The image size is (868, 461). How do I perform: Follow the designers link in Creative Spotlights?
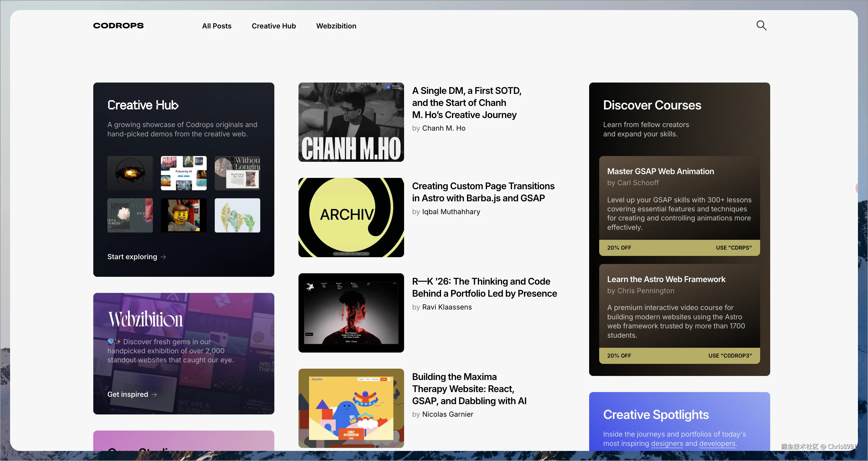(x=667, y=443)
